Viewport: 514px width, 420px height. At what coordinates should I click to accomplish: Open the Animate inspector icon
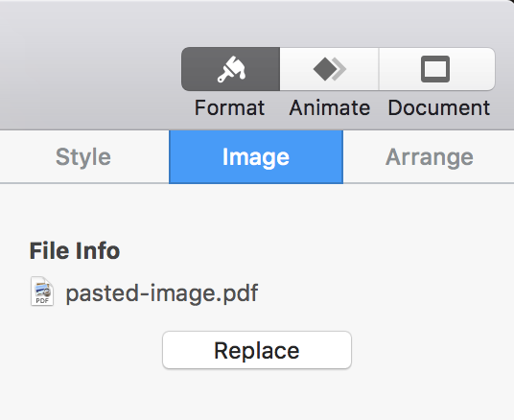[330, 69]
